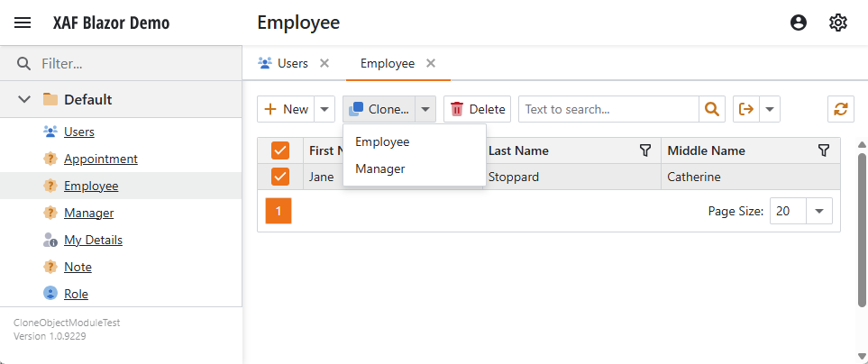Filter the Last Name column
Screen dimensions: 868x364
pyautogui.click(x=644, y=150)
